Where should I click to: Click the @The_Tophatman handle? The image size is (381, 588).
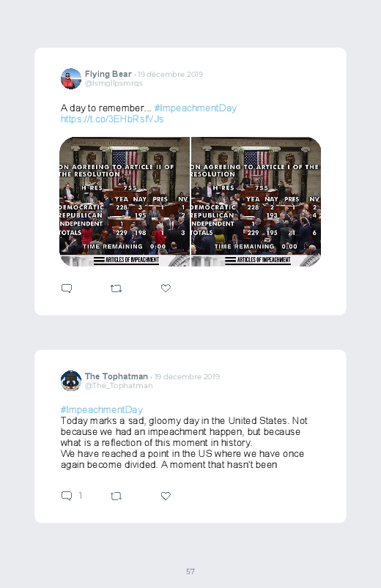pyautogui.click(x=119, y=385)
